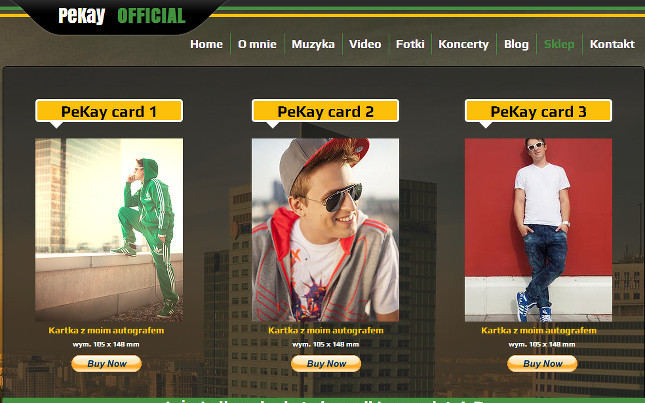Select the highlighted Sklep menu item
This screenshot has height=403, width=645.
pos(559,44)
